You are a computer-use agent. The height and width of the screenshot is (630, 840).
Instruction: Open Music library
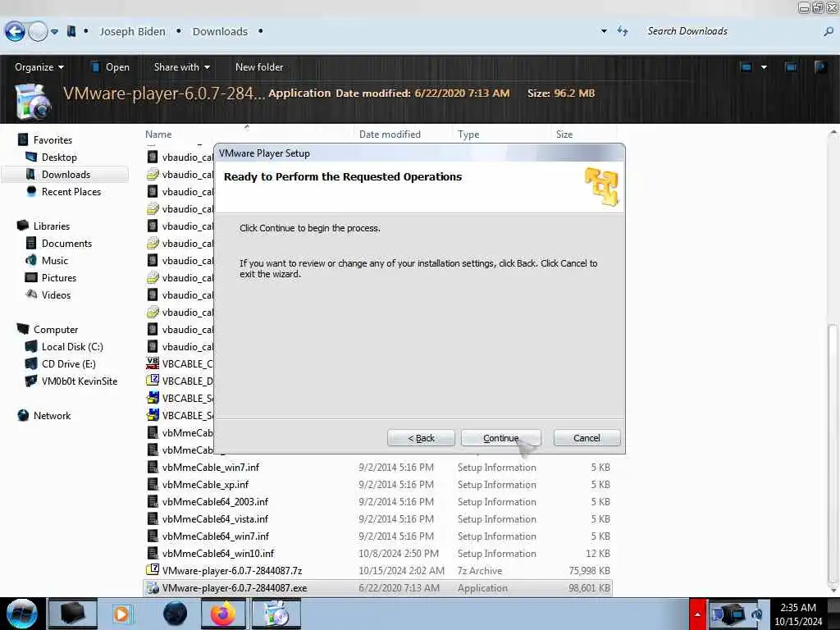55,260
